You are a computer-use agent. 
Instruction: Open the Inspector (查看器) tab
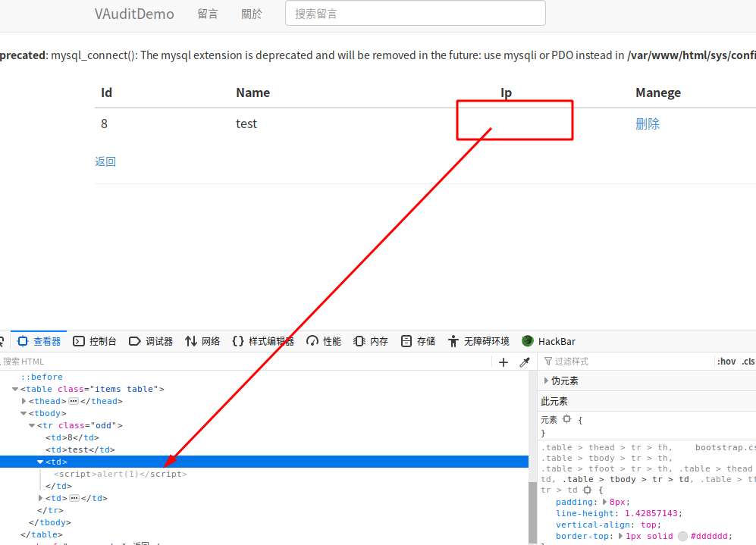point(39,342)
